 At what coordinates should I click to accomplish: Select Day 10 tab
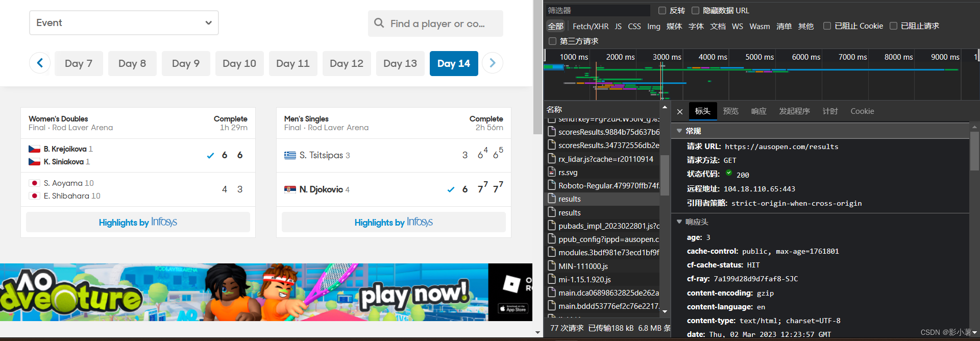tap(239, 63)
